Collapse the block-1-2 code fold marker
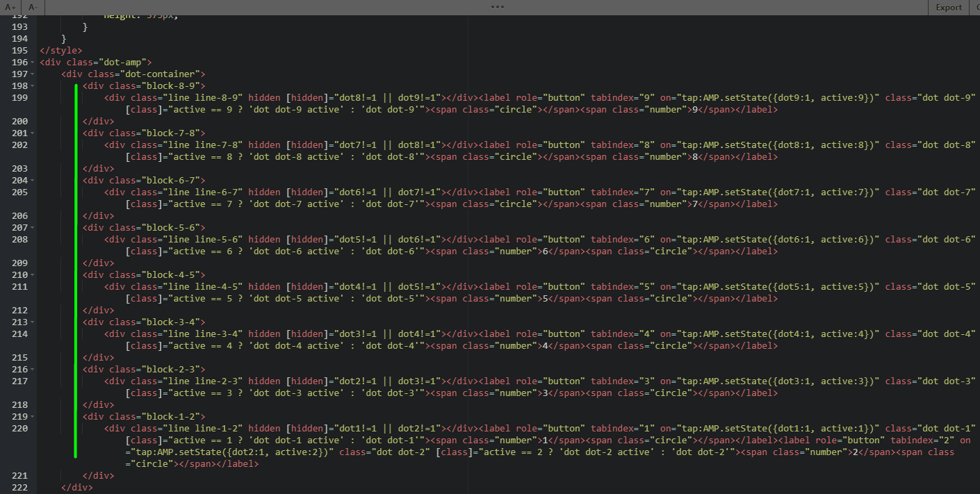This screenshot has height=494, width=980. [32, 416]
